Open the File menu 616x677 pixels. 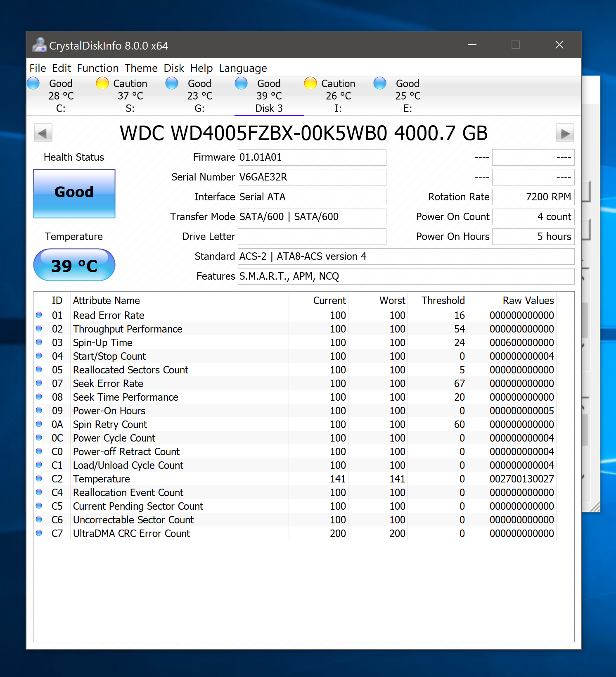click(x=38, y=68)
